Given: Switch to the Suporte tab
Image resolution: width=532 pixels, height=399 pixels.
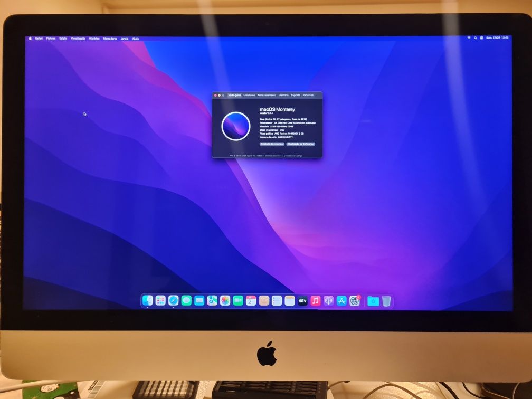Looking at the screenshot, I should tap(296, 96).
